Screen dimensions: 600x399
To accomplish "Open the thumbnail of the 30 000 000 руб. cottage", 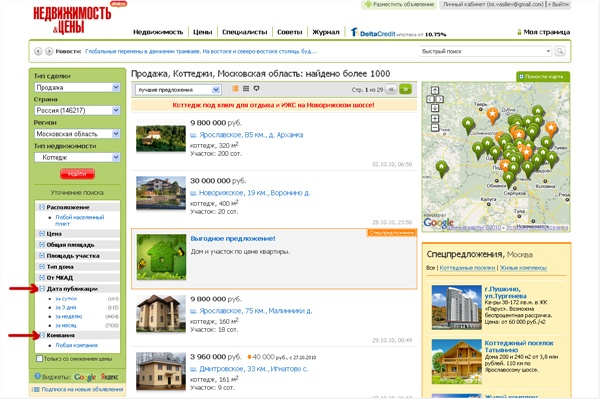I will click(161, 193).
